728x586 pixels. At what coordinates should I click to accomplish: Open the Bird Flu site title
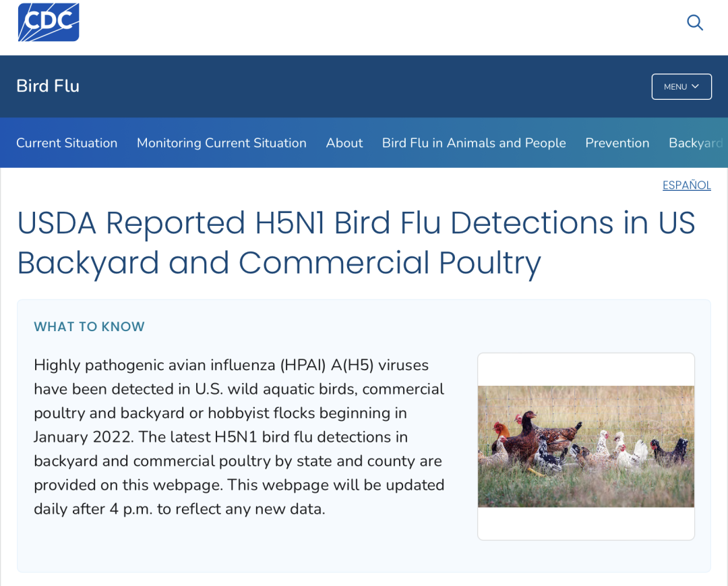point(48,86)
